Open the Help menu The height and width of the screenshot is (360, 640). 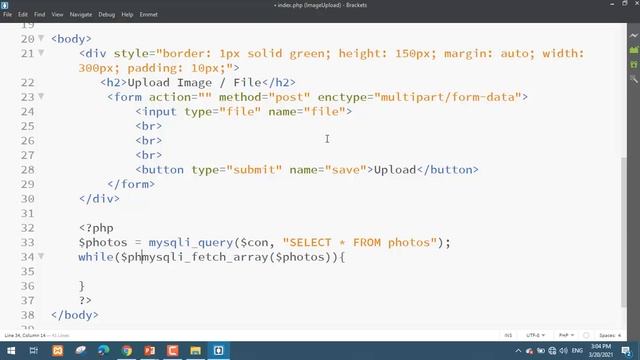click(x=127, y=14)
